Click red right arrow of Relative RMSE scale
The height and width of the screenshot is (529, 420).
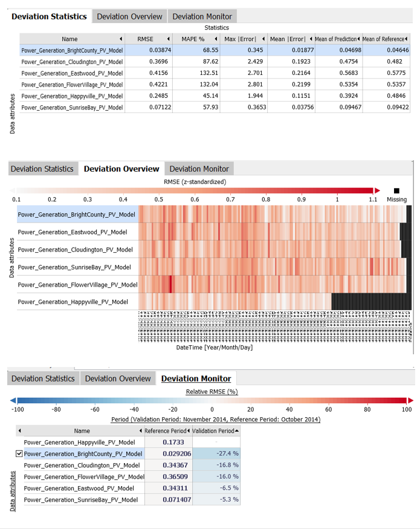pos(410,400)
